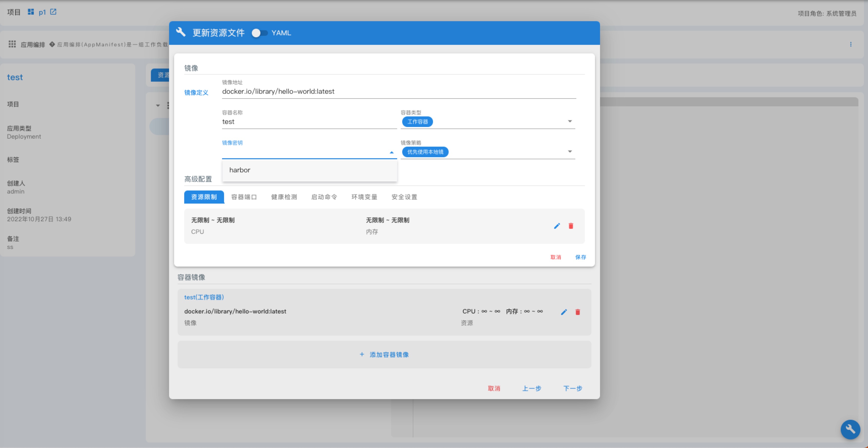
Task: Collapse the 镜像密钥 dropdown arrow
Action: click(x=392, y=152)
